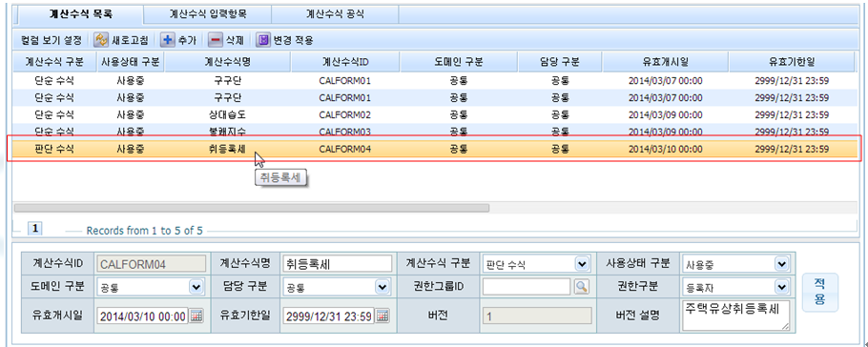Click the 삭제 minus icon
This screenshot has height=347, width=868.
coord(215,40)
